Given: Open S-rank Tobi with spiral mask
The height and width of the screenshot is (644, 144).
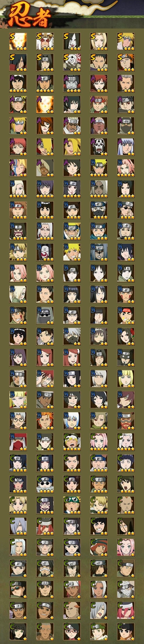Looking at the screenshot, I should (72, 63).
